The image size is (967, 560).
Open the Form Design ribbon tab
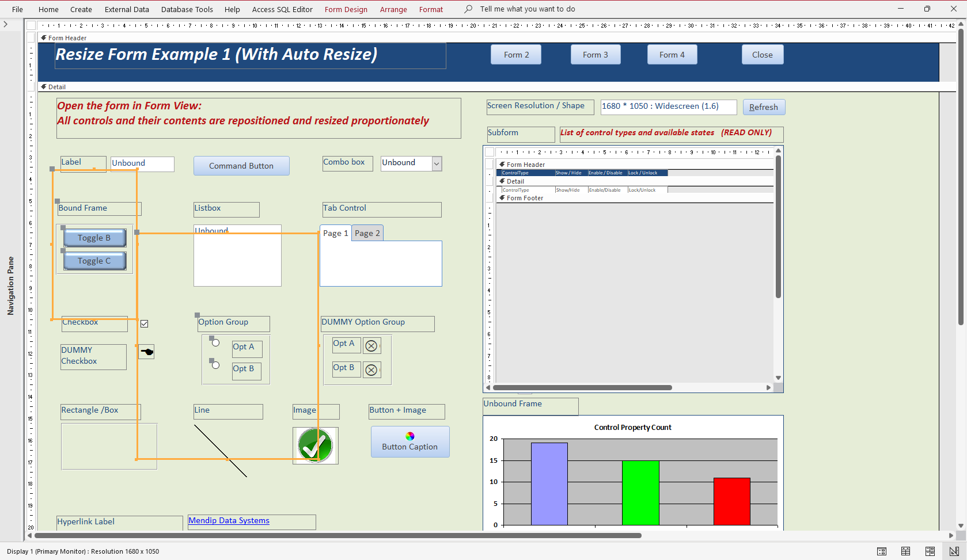[x=346, y=9]
